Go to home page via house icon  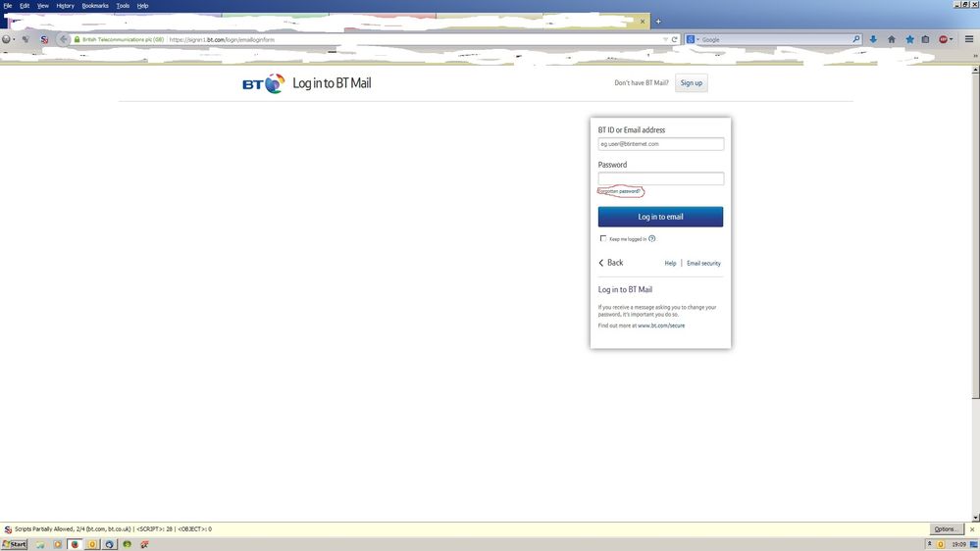coord(892,39)
